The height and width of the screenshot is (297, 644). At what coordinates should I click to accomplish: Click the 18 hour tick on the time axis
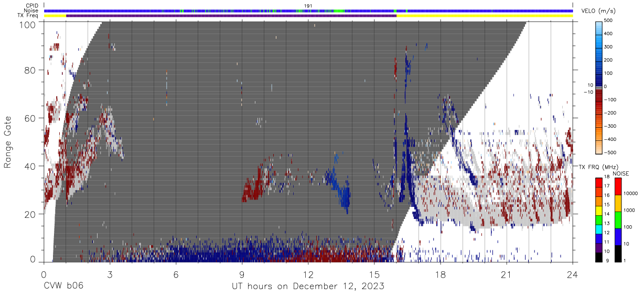441,274
